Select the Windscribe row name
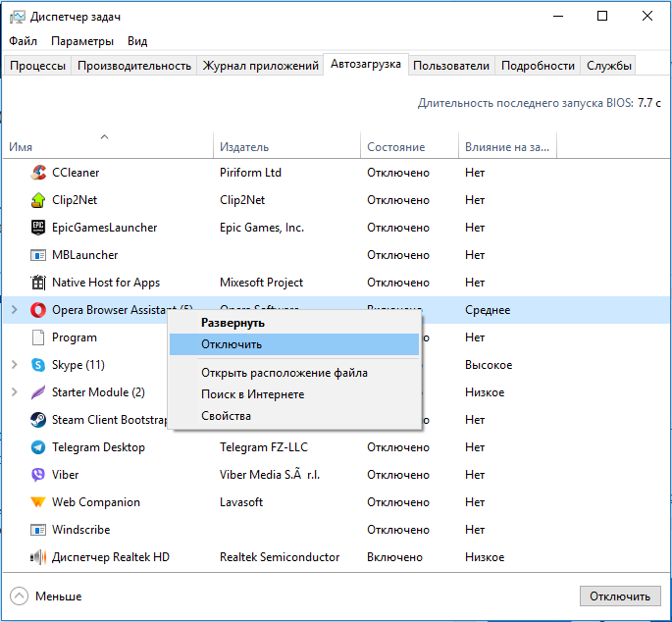The width and height of the screenshot is (672, 622). (81, 530)
